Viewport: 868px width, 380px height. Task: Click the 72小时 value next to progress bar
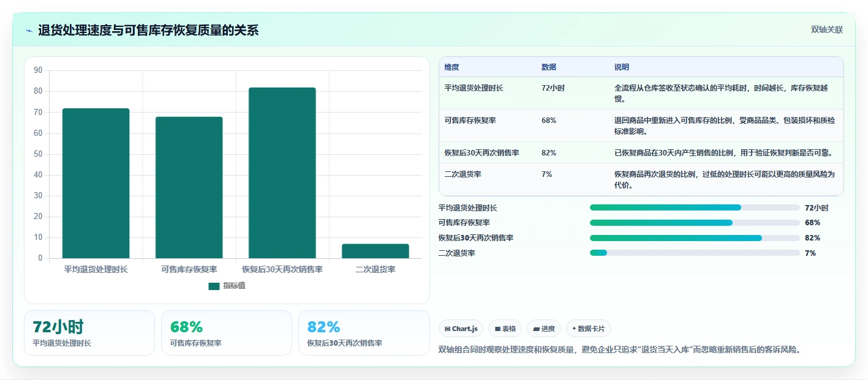point(817,208)
